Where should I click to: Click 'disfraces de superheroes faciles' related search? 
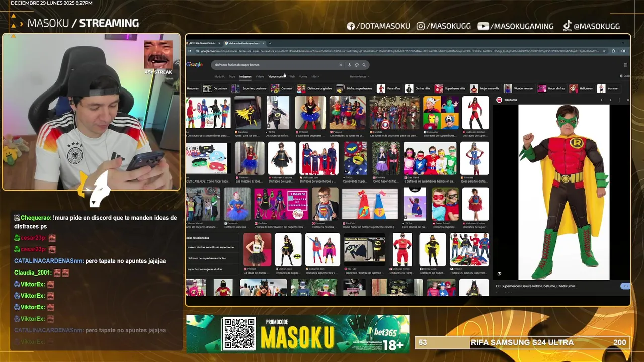(207, 258)
